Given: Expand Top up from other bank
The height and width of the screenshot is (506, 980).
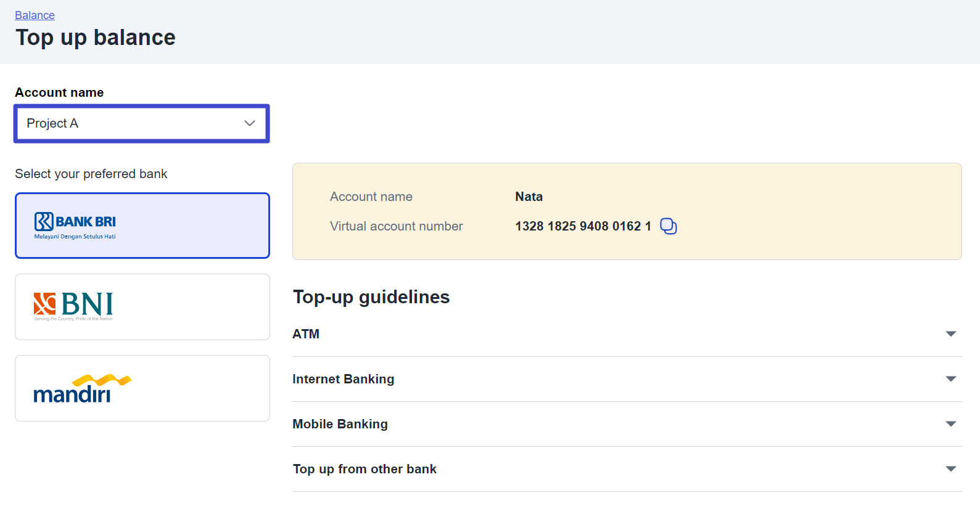Looking at the screenshot, I should (x=627, y=469).
